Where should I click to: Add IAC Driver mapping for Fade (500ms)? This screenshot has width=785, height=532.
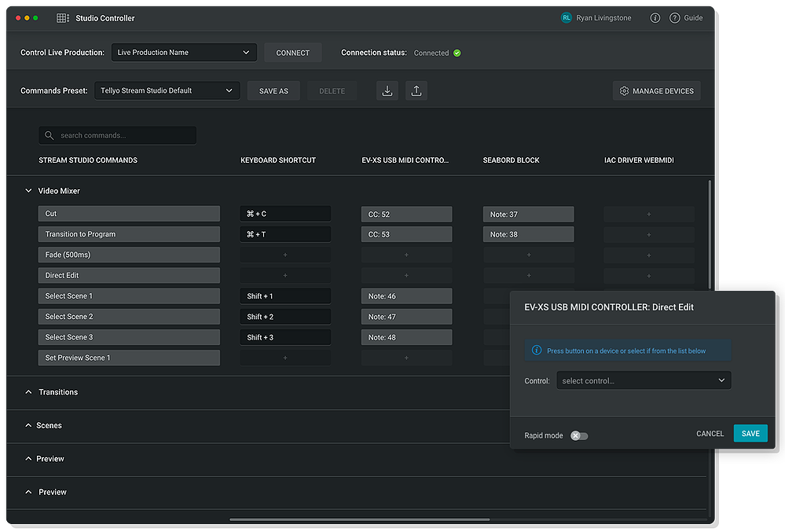649,255
